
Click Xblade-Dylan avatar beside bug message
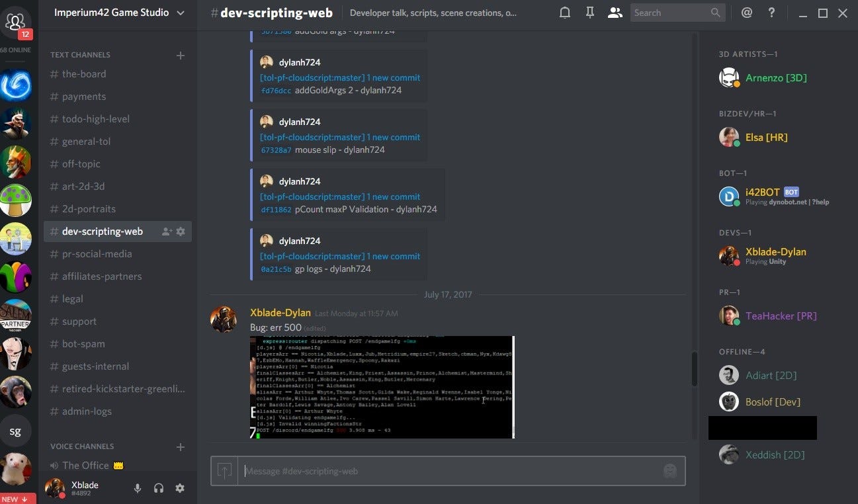(224, 319)
